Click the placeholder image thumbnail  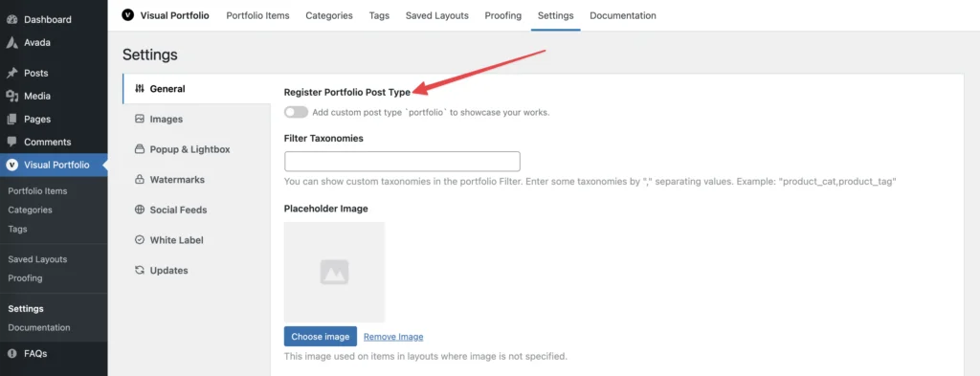[x=334, y=272]
